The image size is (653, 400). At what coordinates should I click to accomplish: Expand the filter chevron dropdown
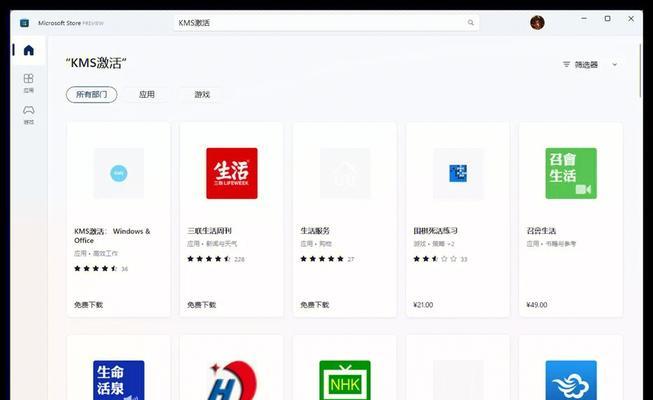point(615,65)
